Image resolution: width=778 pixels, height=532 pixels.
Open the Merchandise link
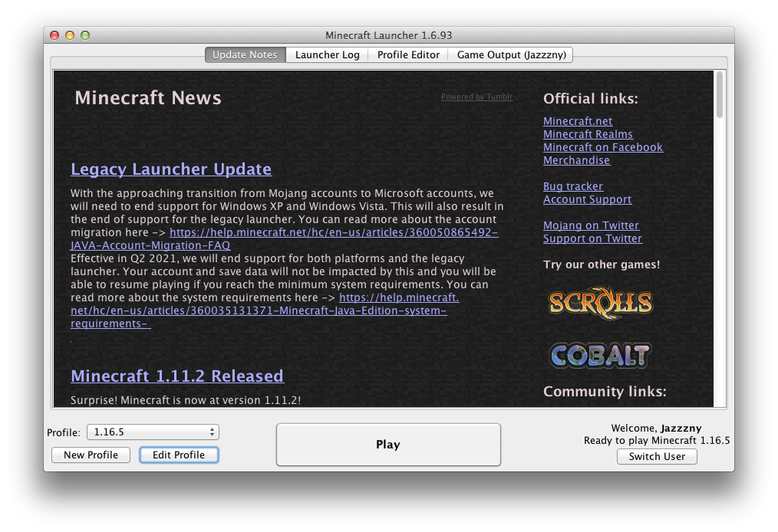point(576,160)
